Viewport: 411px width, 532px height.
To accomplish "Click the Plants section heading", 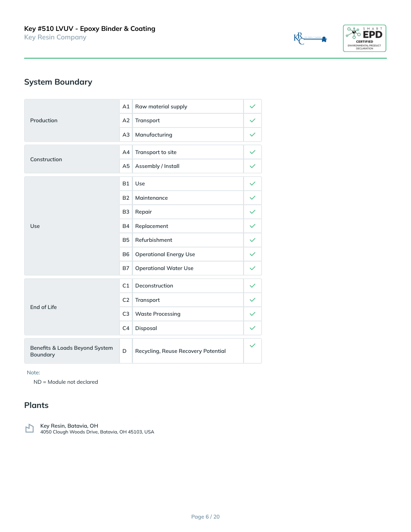I will (x=36, y=405).
